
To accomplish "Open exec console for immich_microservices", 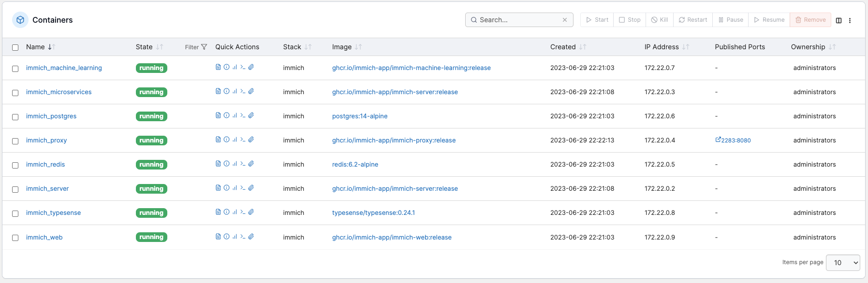I will tap(243, 91).
